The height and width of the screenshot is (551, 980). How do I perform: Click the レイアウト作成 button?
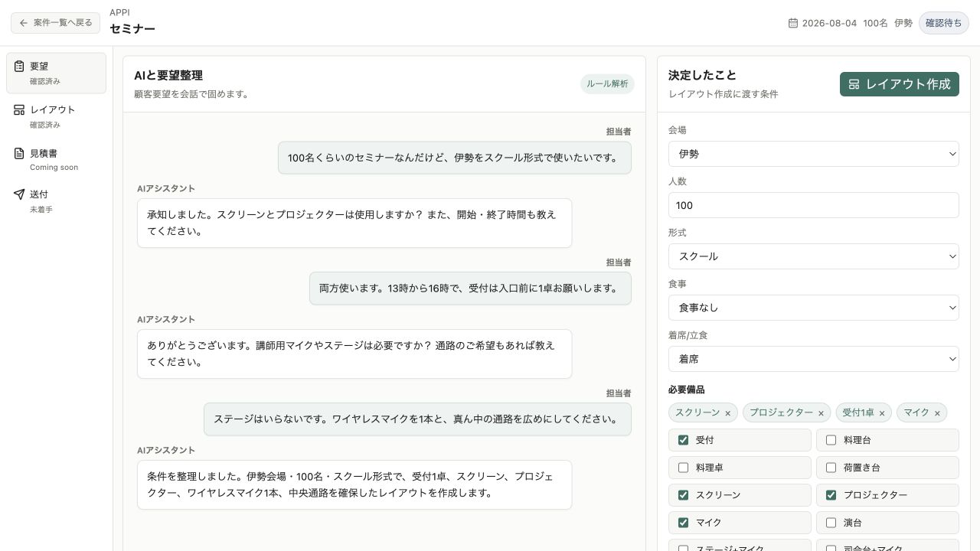(x=900, y=84)
